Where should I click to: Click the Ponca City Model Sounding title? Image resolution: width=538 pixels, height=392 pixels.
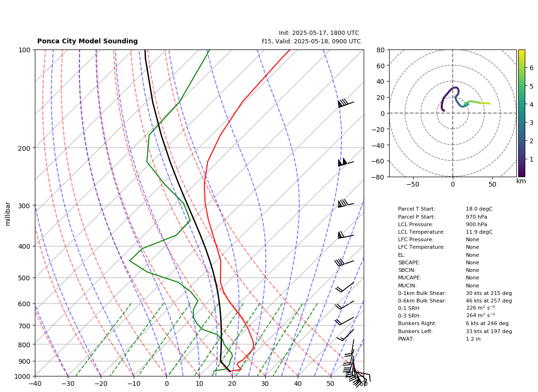(x=88, y=41)
